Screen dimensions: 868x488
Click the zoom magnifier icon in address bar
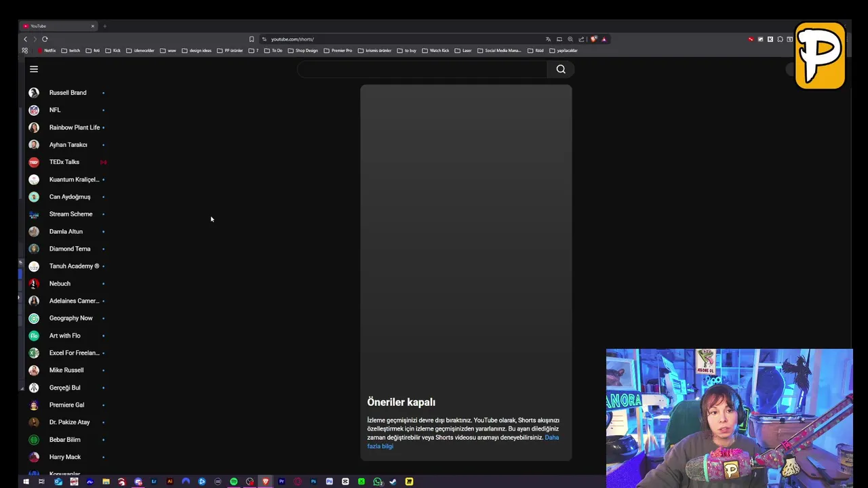pyautogui.click(x=570, y=39)
